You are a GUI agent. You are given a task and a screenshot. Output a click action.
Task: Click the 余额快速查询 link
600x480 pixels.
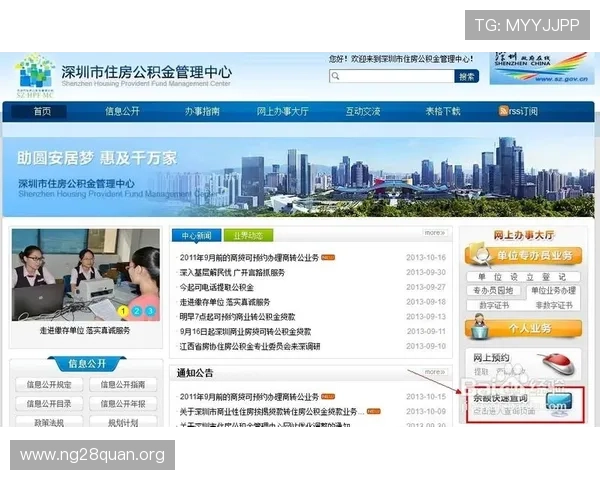[x=500, y=398]
